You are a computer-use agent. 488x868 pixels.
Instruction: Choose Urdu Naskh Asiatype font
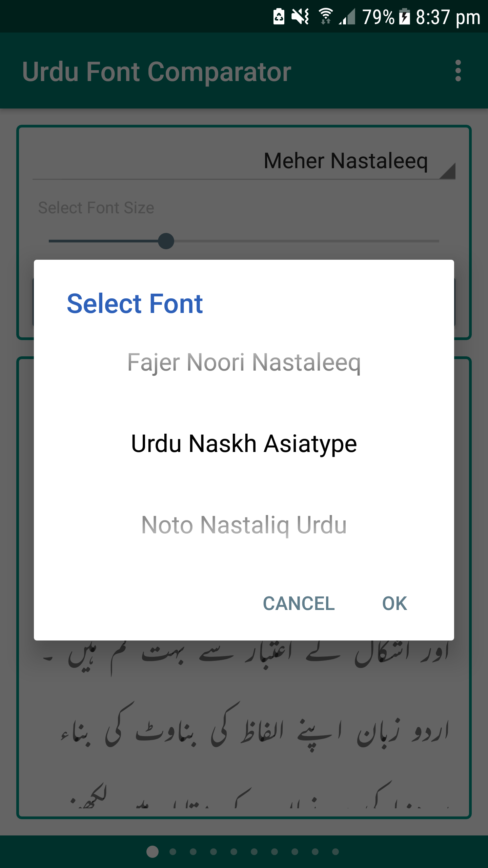pyautogui.click(x=244, y=443)
